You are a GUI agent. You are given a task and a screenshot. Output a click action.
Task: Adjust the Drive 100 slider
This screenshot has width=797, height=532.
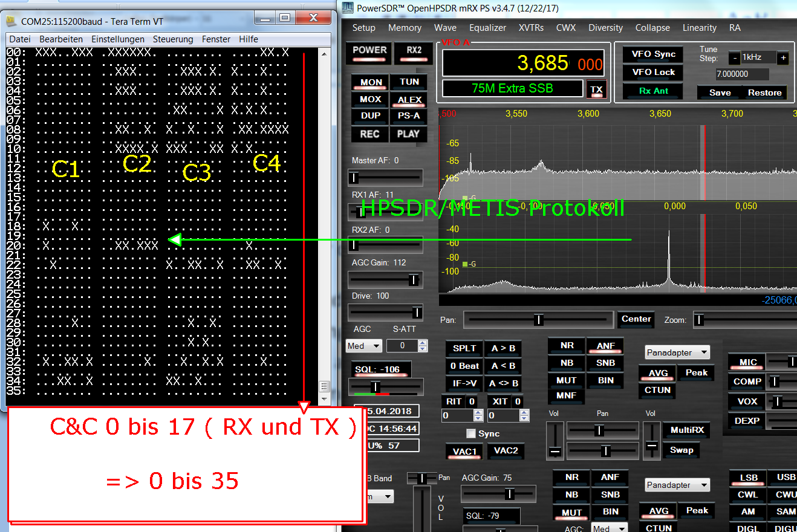(385, 313)
